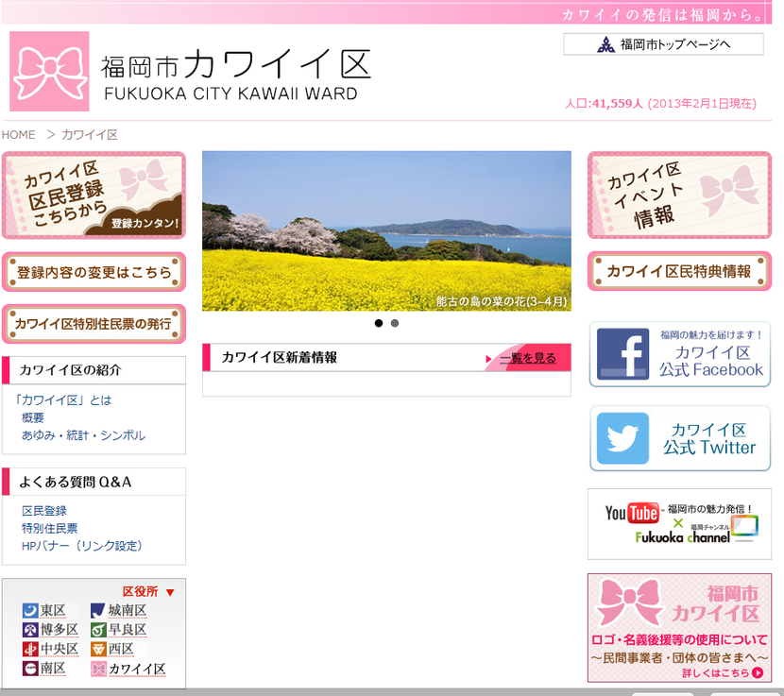
Task: Click カワイイ区民特典情報 button
Action: [x=679, y=271]
